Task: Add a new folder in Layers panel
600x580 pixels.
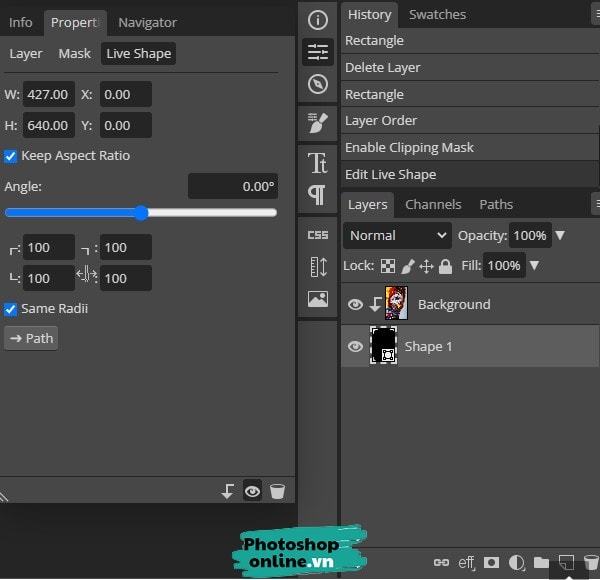Action: point(541,563)
